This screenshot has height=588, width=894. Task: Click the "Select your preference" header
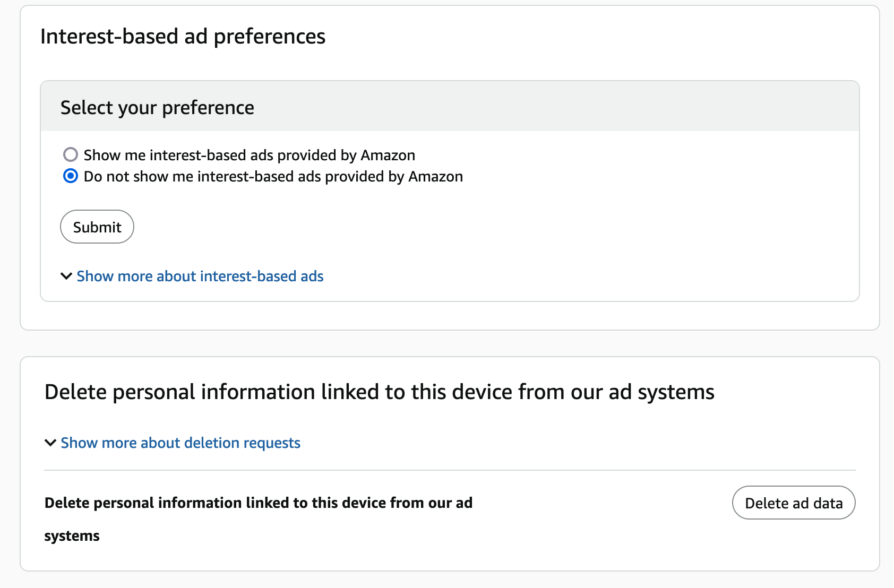pos(157,108)
